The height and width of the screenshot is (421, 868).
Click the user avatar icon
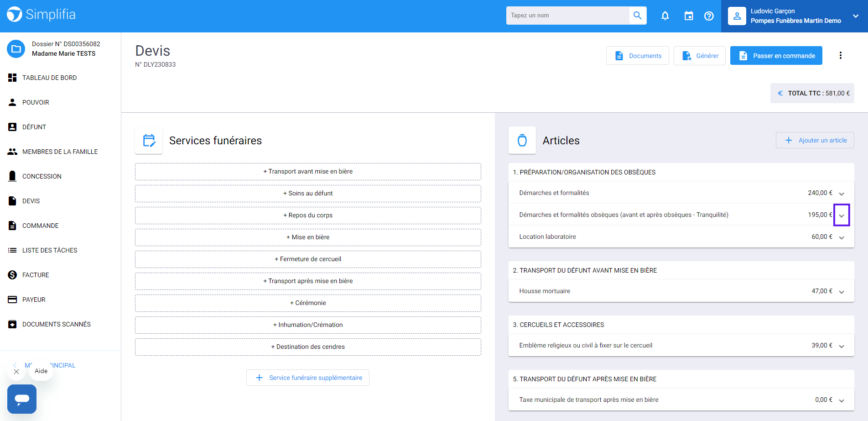point(737,16)
